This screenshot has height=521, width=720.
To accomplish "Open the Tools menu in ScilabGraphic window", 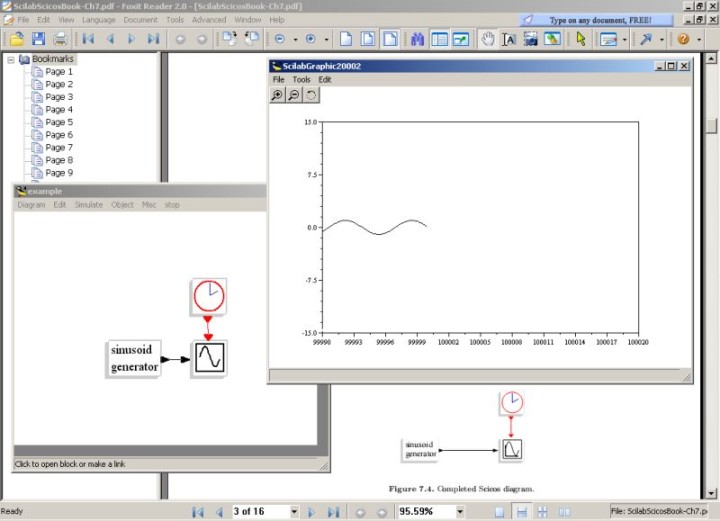I will coord(301,79).
